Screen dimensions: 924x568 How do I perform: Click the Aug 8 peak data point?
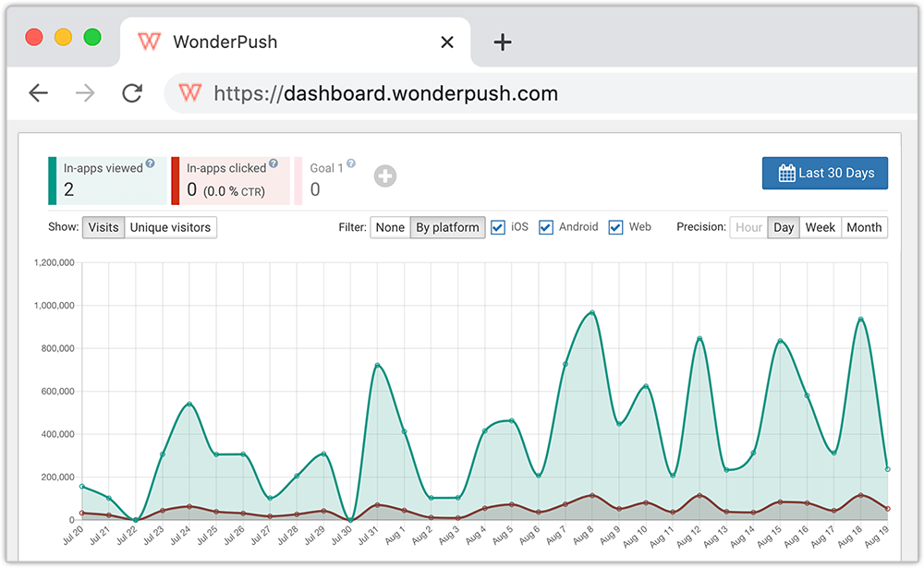pyautogui.click(x=592, y=313)
